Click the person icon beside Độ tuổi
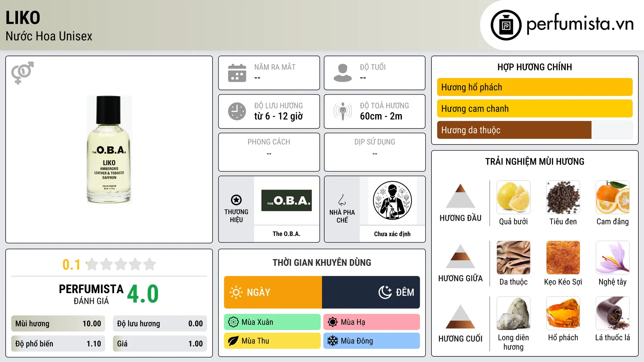The image size is (644, 362). (x=343, y=73)
